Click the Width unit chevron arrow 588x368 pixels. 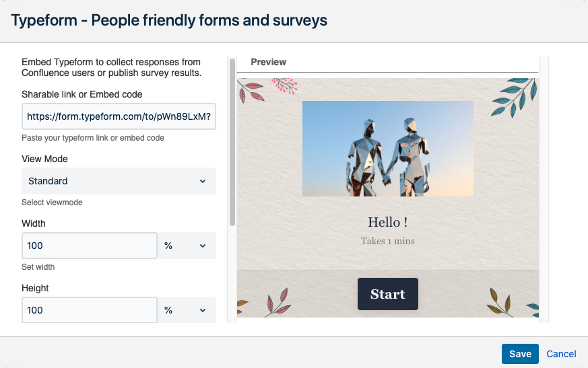[203, 246]
